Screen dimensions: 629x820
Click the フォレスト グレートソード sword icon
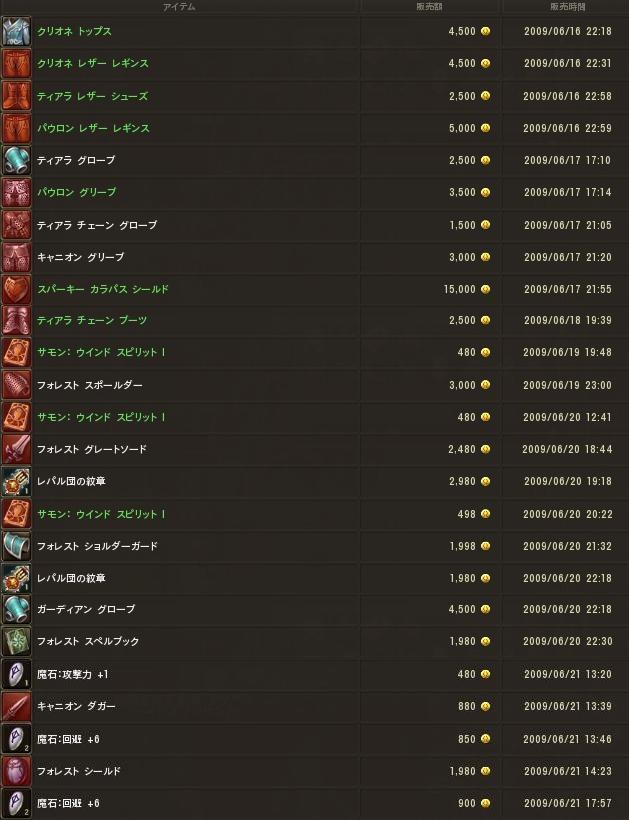tap(16, 449)
